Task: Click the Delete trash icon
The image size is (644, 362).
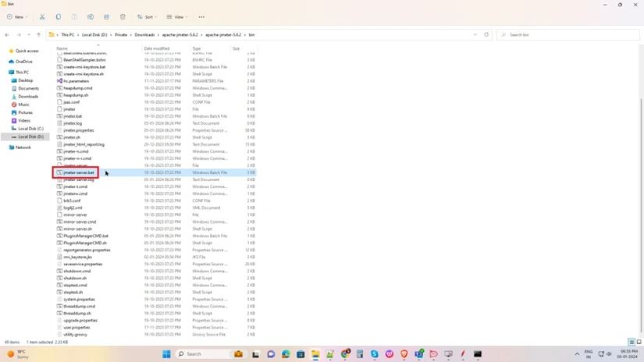Action: click(123, 16)
